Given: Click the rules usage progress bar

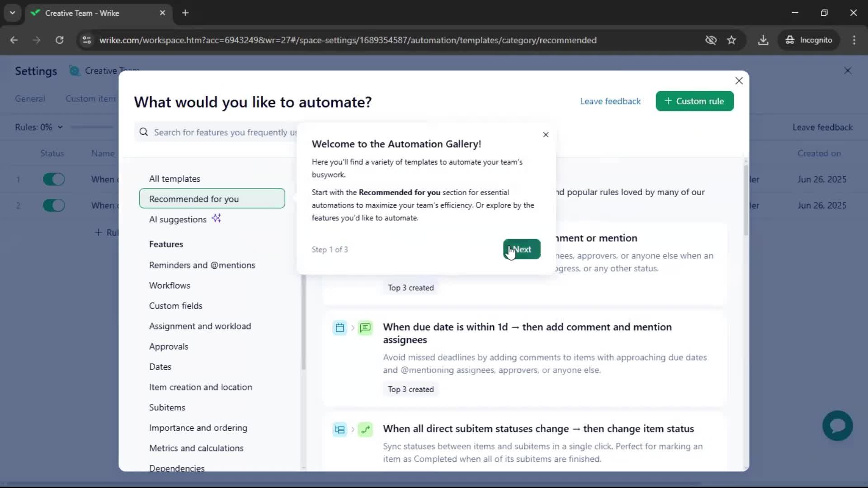Looking at the screenshot, I should [92, 127].
